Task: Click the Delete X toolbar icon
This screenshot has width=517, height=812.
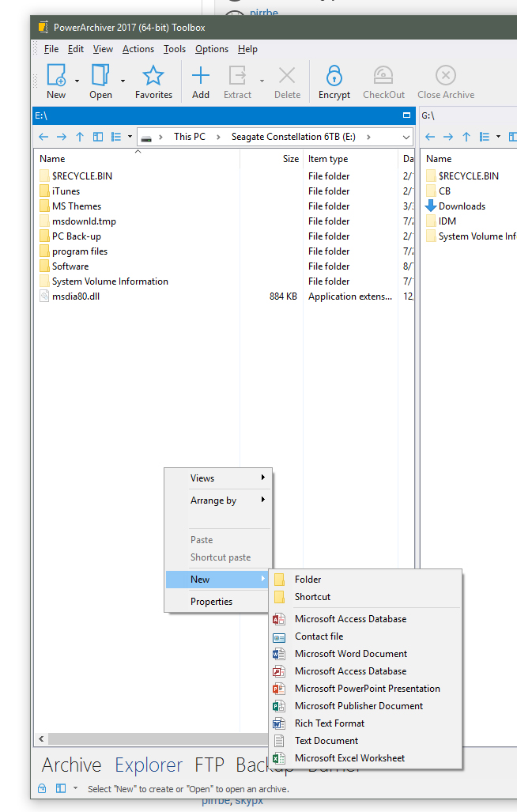Action: 287,76
